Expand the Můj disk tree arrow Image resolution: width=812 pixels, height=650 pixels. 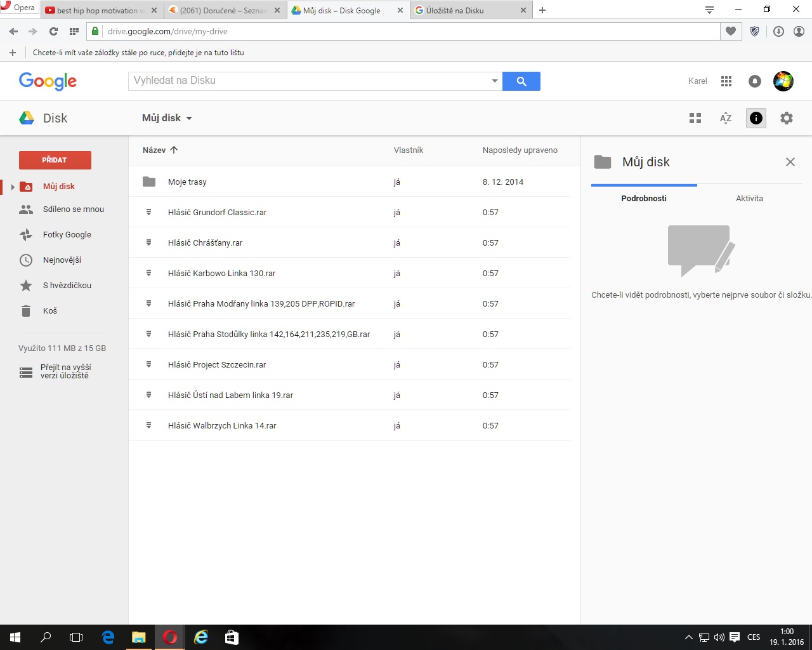click(x=13, y=187)
